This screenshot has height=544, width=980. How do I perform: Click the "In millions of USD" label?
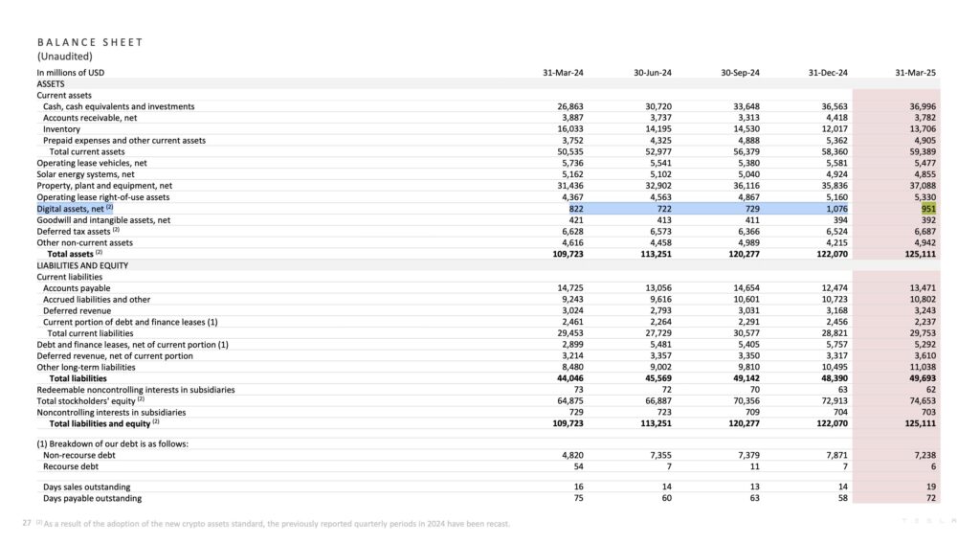click(x=71, y=73)
